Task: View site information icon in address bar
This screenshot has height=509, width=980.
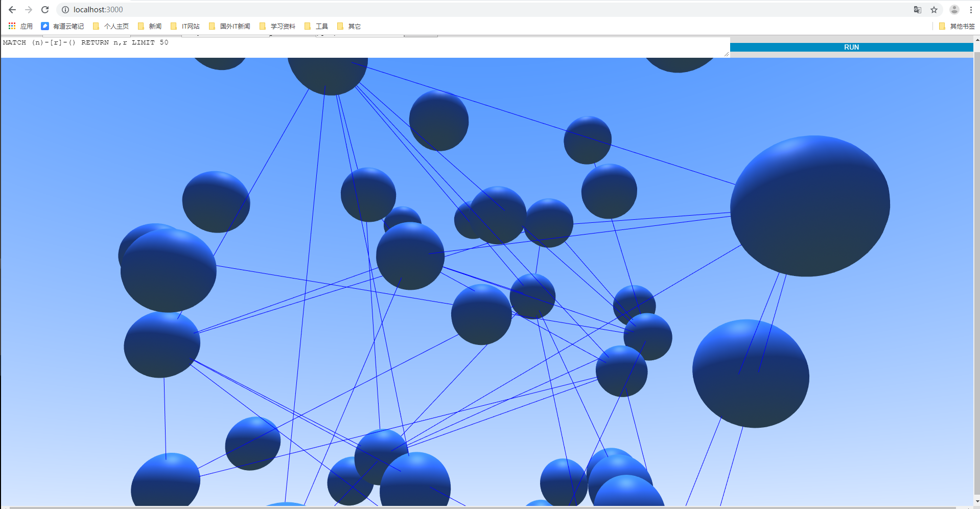Action: (x=65, y=10)
